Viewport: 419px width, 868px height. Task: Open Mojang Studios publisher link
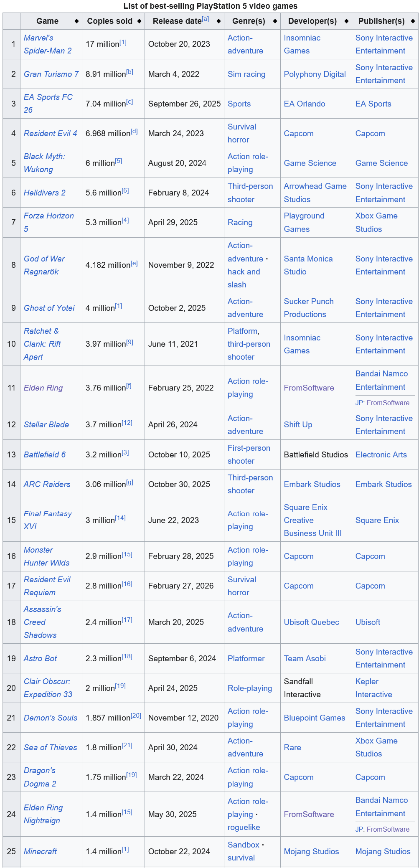383,851
